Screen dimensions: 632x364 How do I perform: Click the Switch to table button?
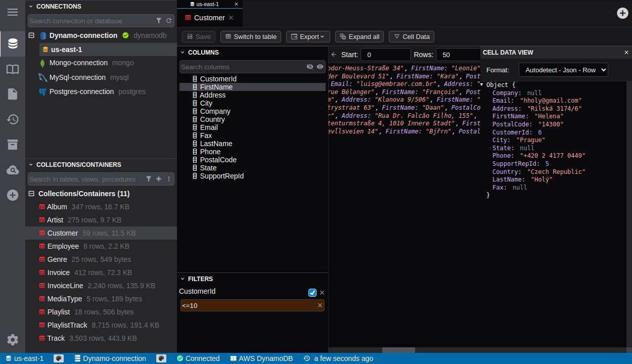click(x=251, y=36)
